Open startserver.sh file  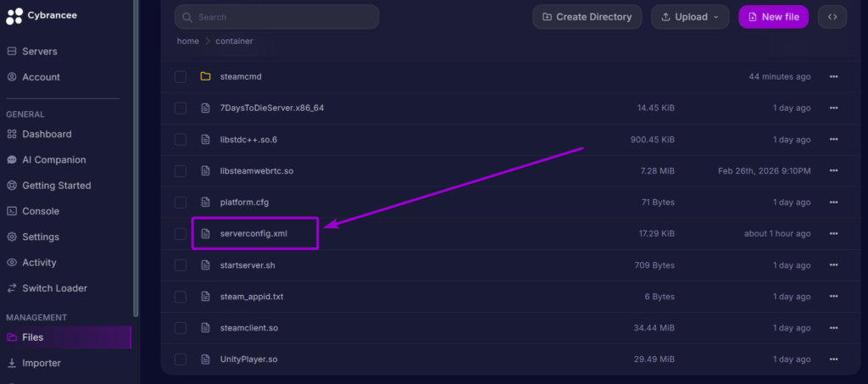tap(248, 265)
